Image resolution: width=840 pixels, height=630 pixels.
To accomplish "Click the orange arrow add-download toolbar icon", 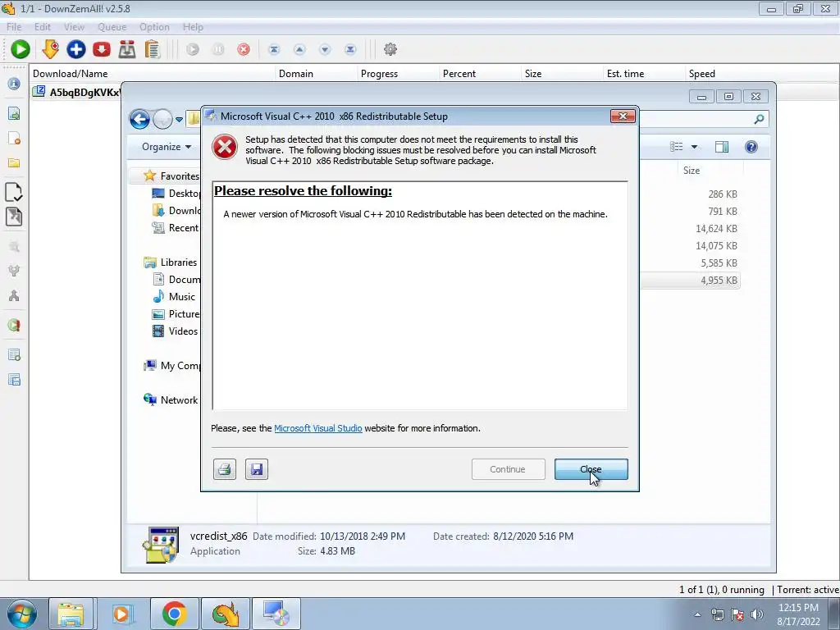I will click(x=50, y=49).
